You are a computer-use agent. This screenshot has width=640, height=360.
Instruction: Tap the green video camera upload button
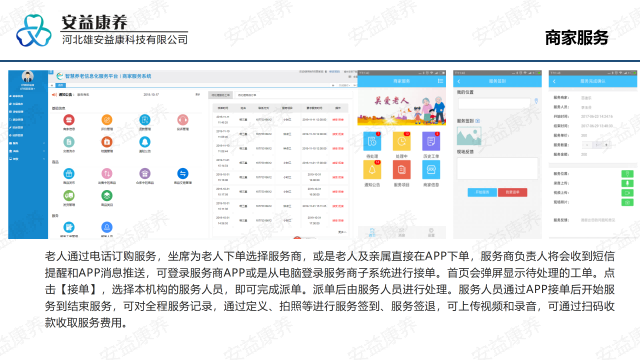627,193
